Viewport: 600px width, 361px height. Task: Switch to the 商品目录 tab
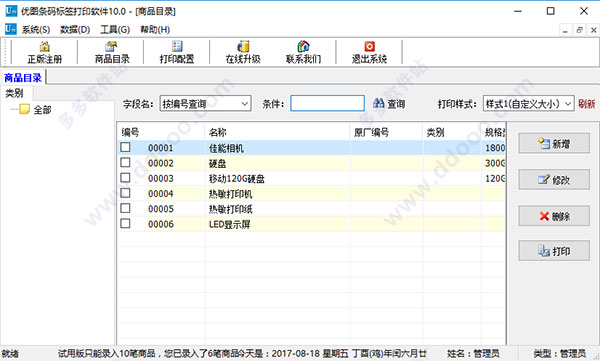tap(23, 78)
